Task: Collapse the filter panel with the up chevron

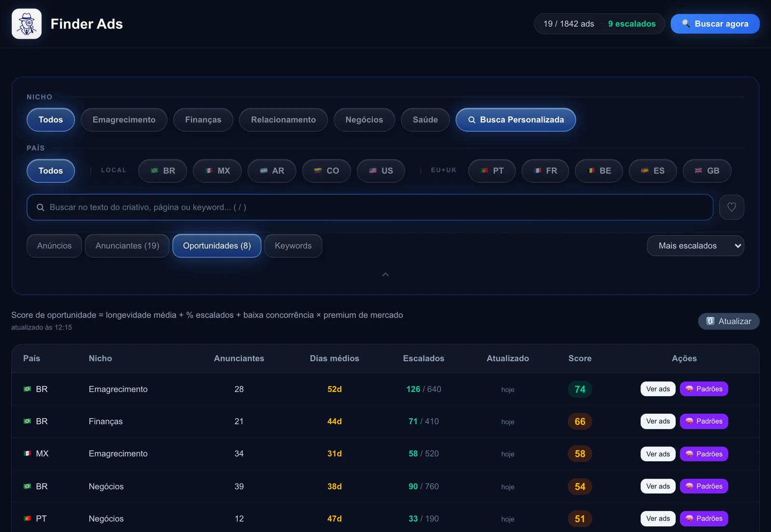Action: [x=385, y=274]
